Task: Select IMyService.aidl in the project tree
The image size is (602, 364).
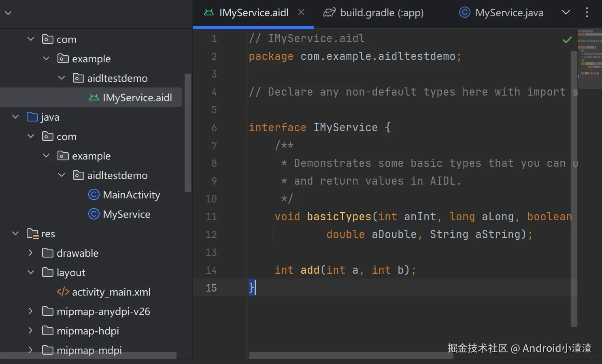Action: pos(137,98)
